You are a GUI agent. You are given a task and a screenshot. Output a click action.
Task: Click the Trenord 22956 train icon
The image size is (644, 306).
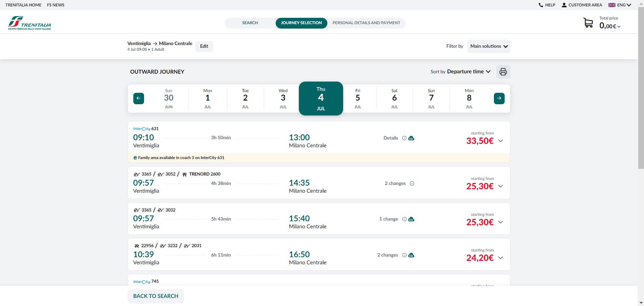coord(136,246)
